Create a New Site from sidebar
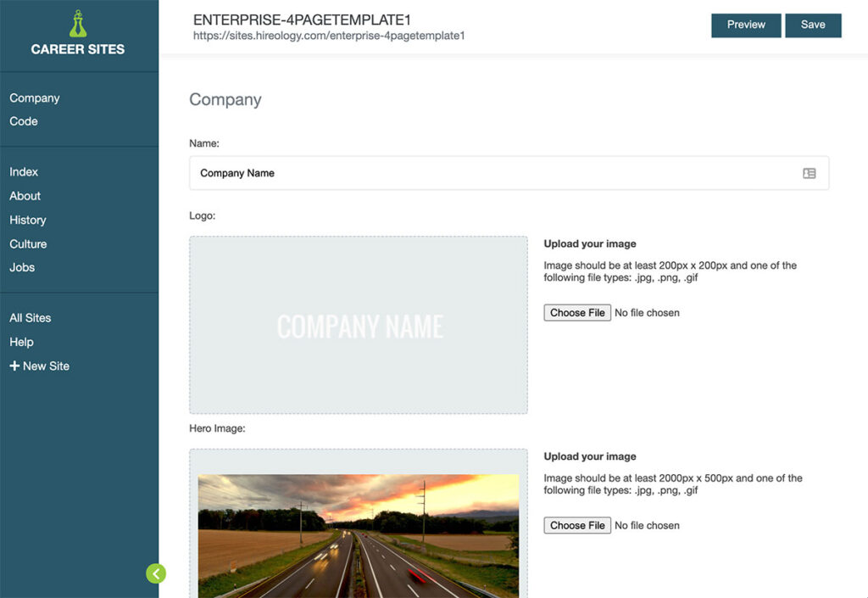The image size is (868, 598). (x=39, y=366)
